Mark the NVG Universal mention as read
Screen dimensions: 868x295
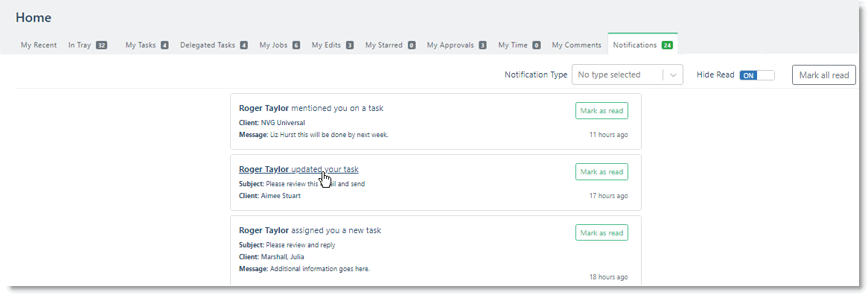(601, 111)
